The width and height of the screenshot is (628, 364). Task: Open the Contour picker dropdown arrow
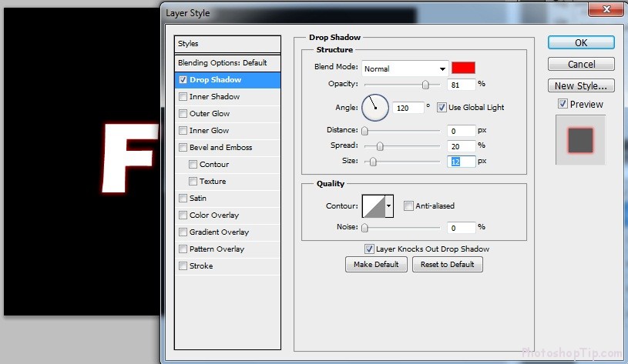(x=388, y=206)
